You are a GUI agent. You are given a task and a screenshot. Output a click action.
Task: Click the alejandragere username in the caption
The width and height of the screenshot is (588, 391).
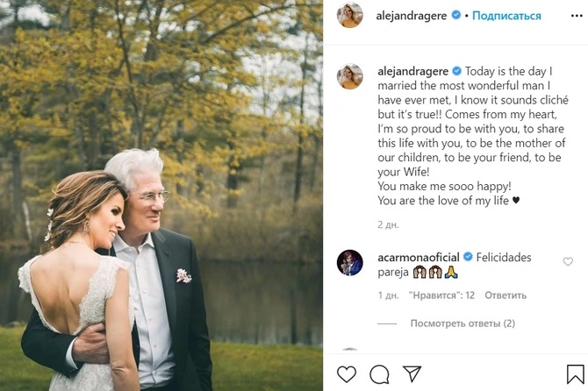point(412,71)
